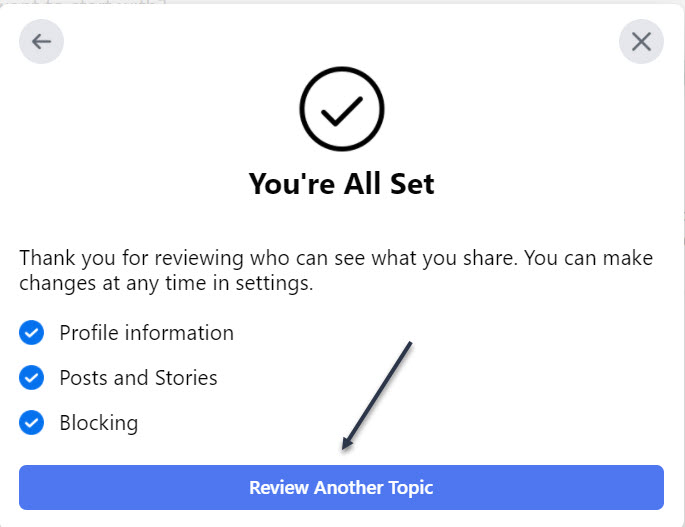The width and height of the screenshot is (685, 527).
Task: Click the dark annotation arrow graphic
Action: [377, 394]
